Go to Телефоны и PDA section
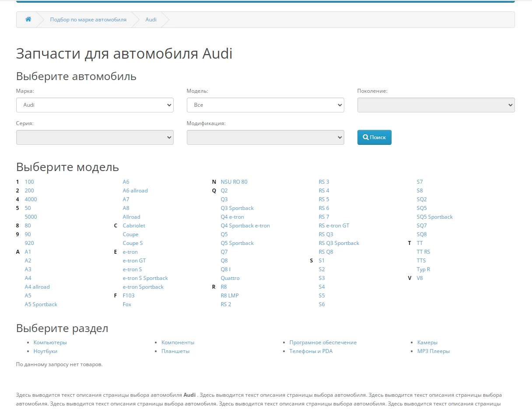Viewport: 532px width, 409px height. click(311, 351)
